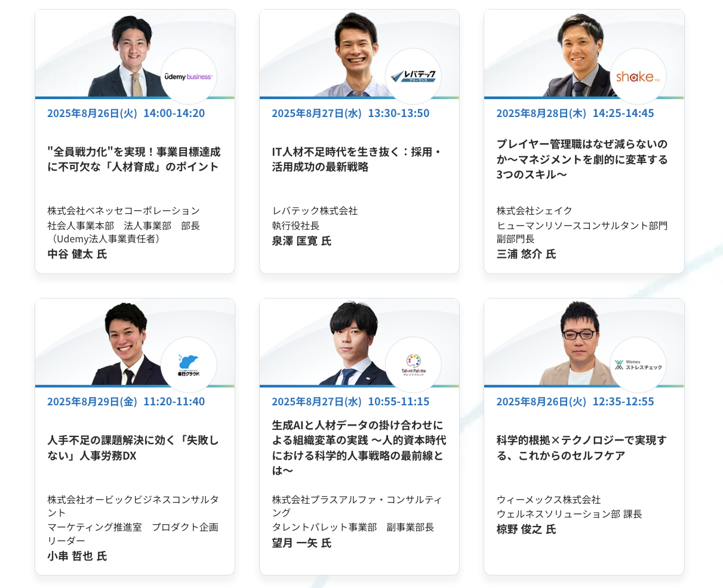
Task: Open the speaker photo of 三浦 悠介
Action: [580, 56]
